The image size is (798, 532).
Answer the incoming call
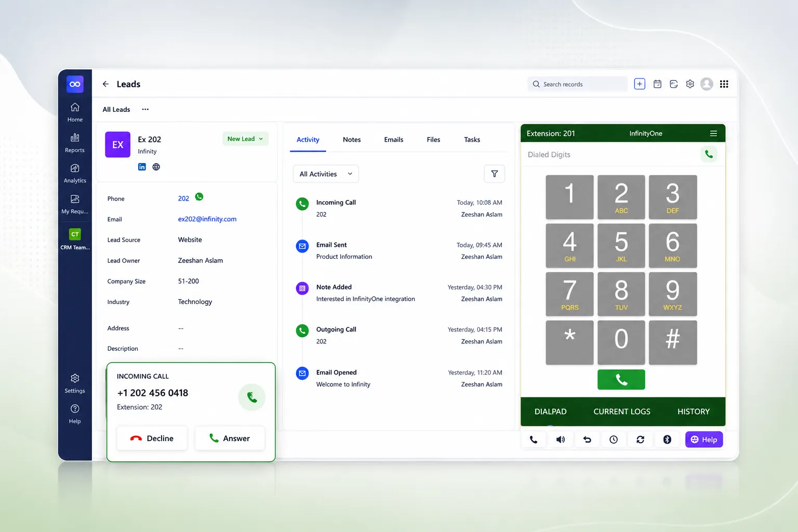coord(230,438)
